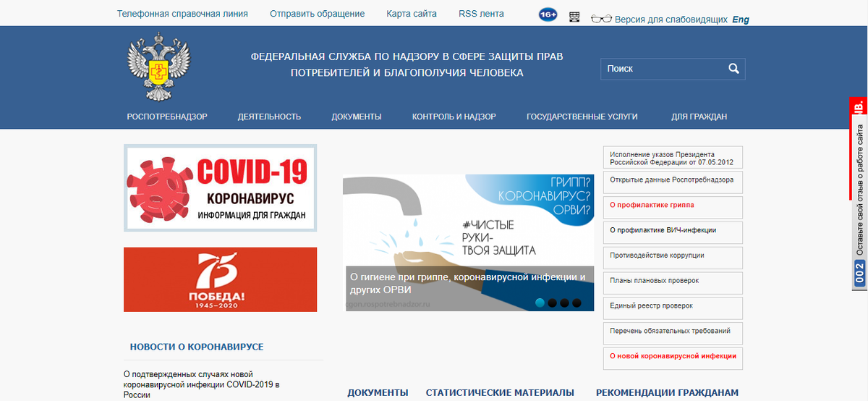The height and width of the screenshot is (401, 868).
Task: Open the 75 Победа! 1945–2020 banner
Action: tap(220, 279)
